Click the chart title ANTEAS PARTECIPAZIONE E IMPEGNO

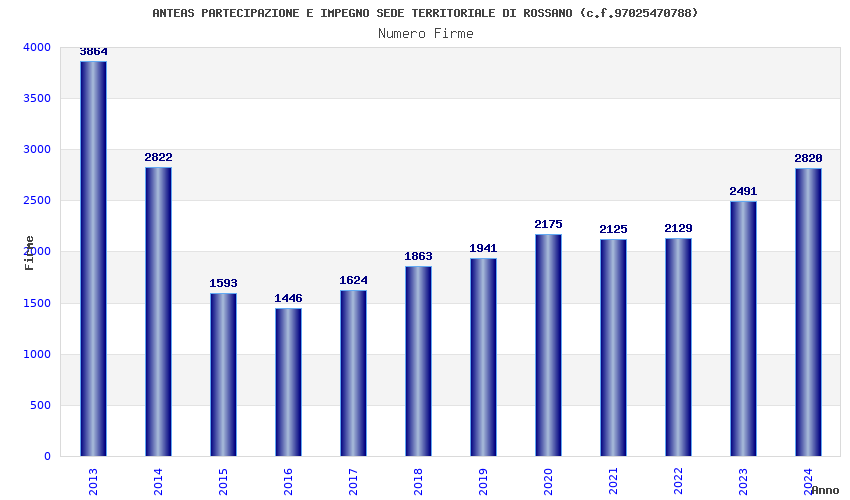pyautogui.click(x=425, y=13)
